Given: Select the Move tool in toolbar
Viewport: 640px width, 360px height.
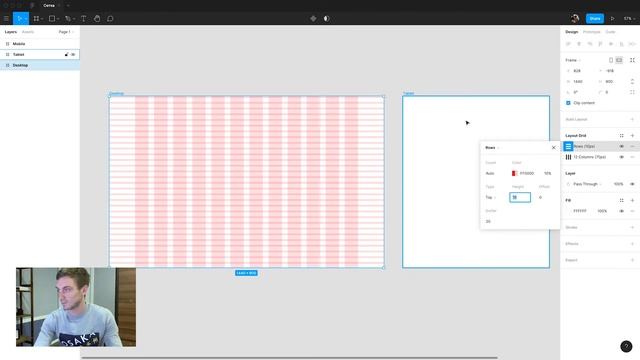Looking at the screenshot, I should 19,18.
